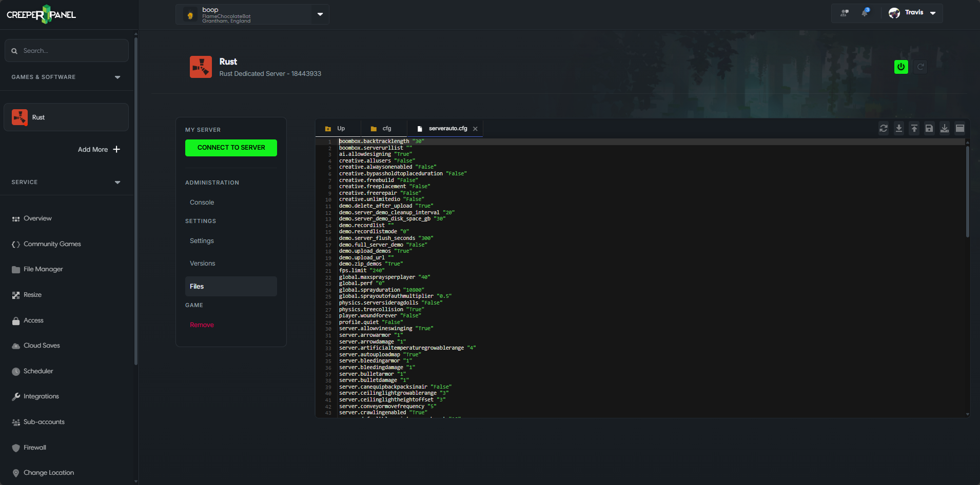980x485 pixels.
Task: Click the Rust server icon in sidebar
Action: click(19, 117)
